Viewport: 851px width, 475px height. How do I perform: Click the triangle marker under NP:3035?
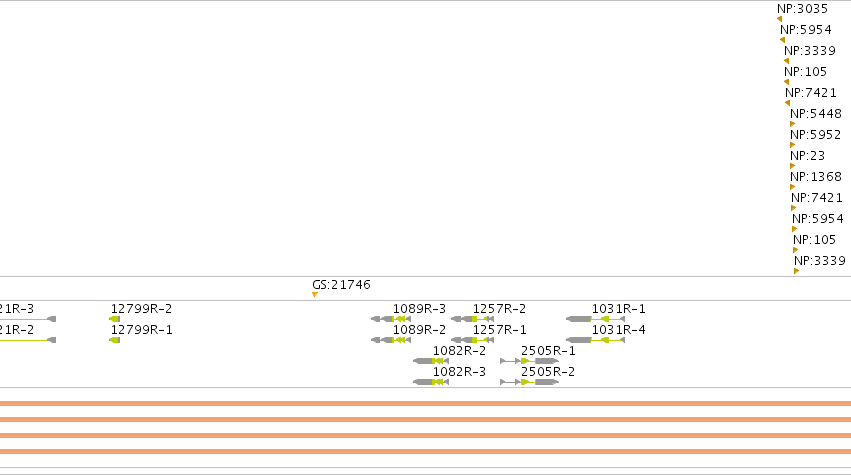click(x=779, y=19)
